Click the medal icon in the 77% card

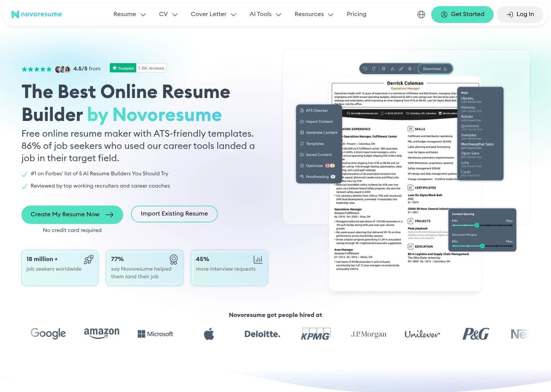click(x=174, y=260)
